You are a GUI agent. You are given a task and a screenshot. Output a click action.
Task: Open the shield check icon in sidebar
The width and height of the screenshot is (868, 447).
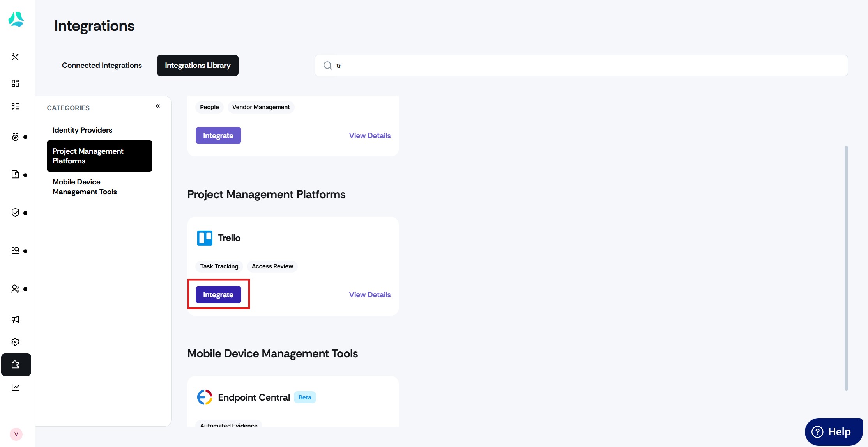(x=15, y=213)
